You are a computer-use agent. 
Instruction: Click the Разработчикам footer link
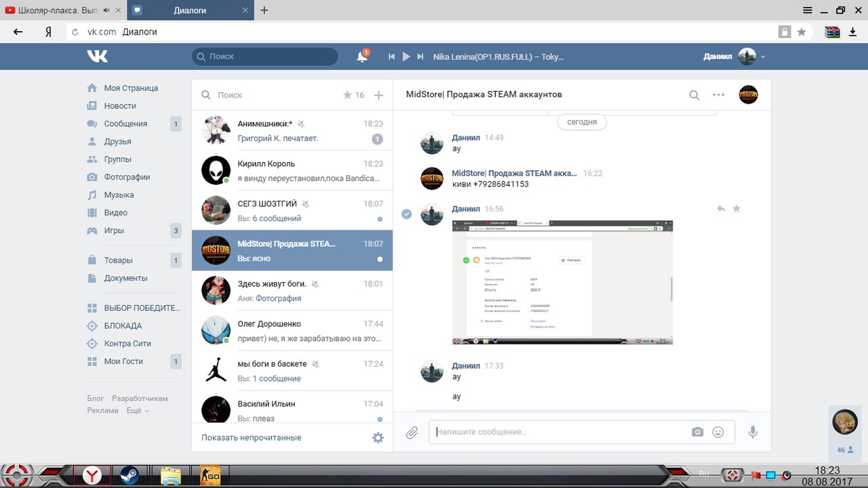click(x=140, y=399)
